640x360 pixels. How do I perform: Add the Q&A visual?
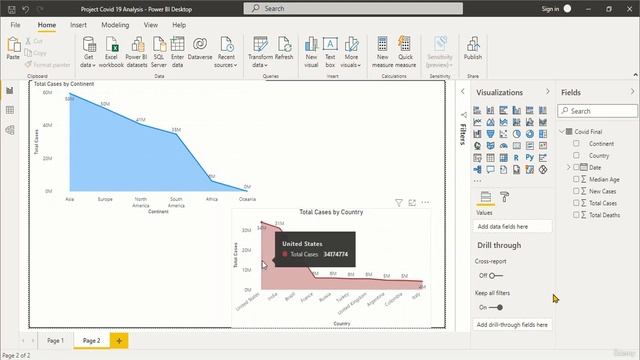click(x=490, y=169)
